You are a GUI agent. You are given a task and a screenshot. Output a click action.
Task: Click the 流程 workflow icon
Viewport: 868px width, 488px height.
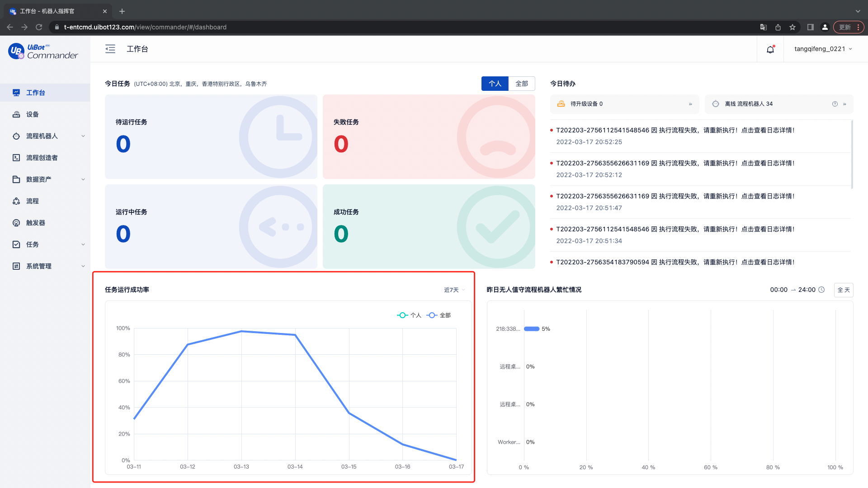tap(16, 201)
